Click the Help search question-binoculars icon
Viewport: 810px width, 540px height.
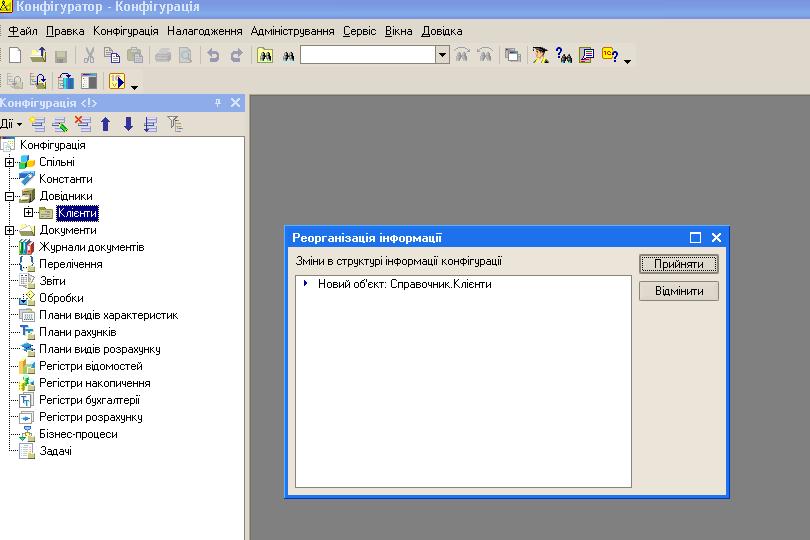(x=564, y=55)
